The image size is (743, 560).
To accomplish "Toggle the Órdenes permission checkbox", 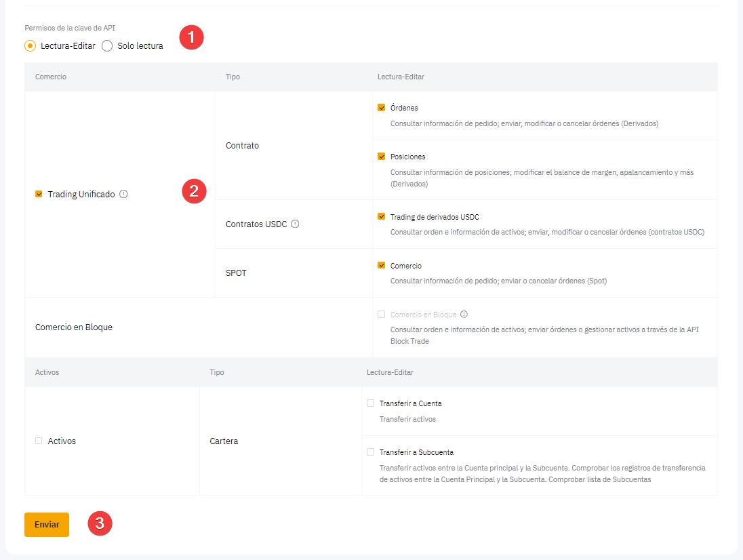I will (x=381, y=108).
